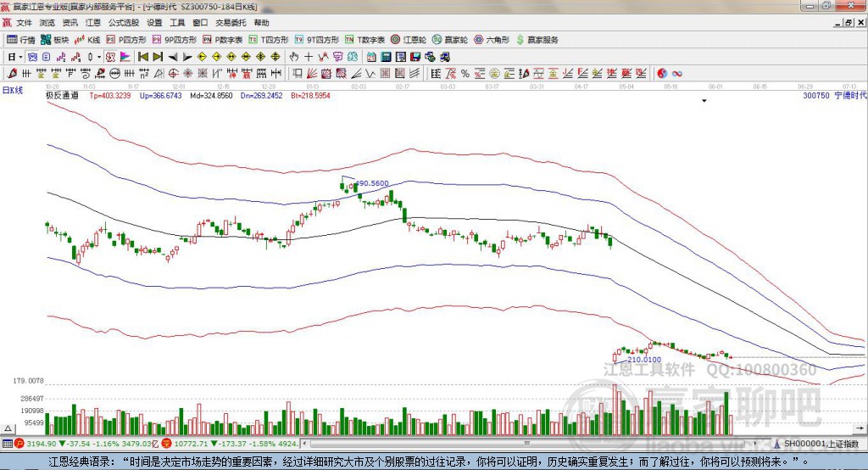Select the crosshair plus cursor tool
This screenshot has width=868, height=470.
point(309,57)
